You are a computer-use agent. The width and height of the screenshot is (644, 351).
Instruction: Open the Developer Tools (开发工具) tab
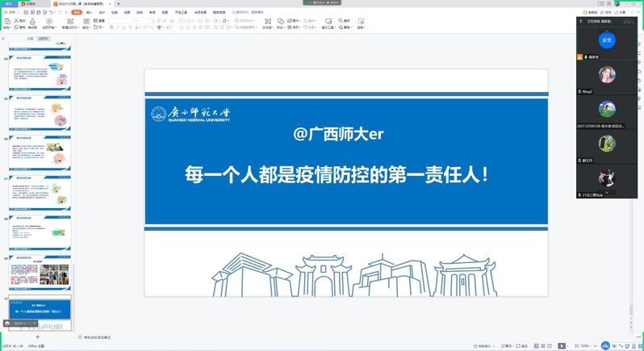point(181,13)
